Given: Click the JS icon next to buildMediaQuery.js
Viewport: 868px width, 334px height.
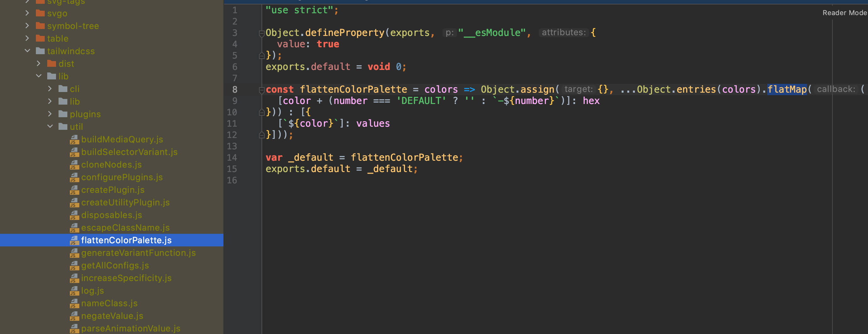Looking at the screenshot, I should pos(75,139).
